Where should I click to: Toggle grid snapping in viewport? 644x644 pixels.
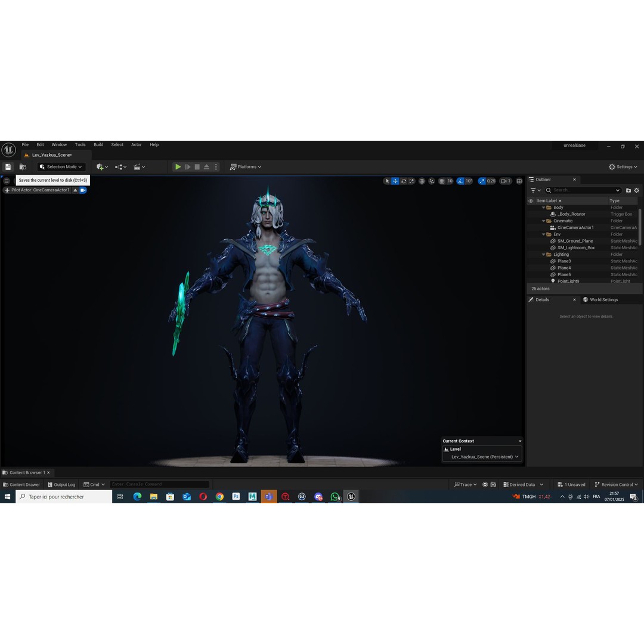442,181
